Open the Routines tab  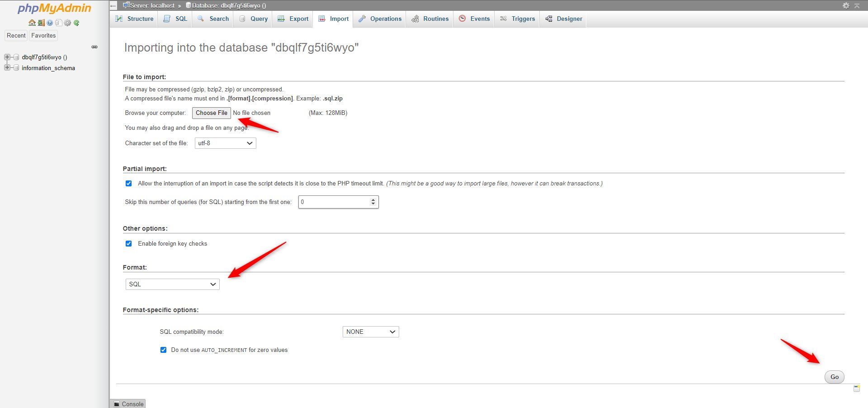pyautogui.click(x=430, y=19)
